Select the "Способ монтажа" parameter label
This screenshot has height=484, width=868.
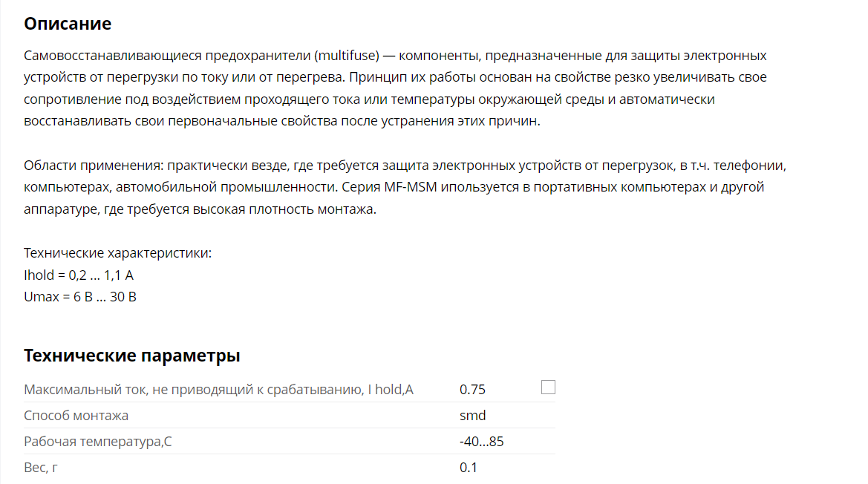click(76, 416)
